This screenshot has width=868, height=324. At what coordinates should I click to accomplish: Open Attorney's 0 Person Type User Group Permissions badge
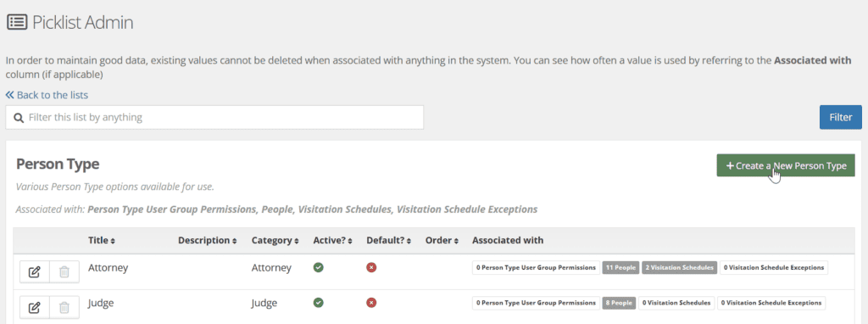point(536,267)
